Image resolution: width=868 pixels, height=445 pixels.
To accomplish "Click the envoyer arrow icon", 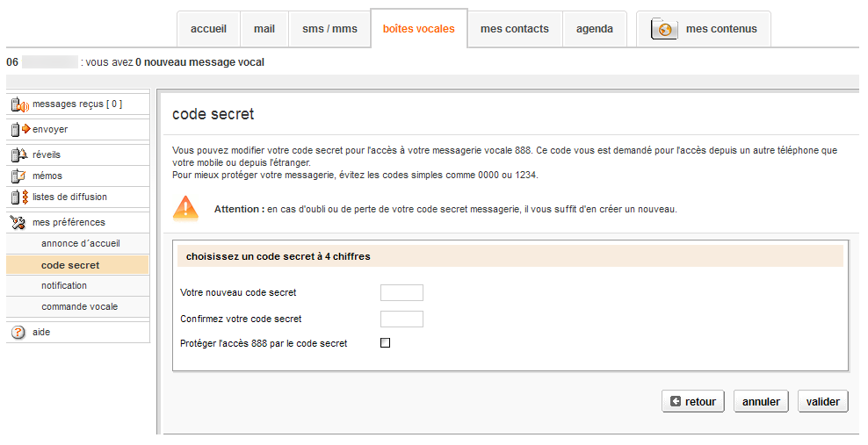I will click(x=19, y=130).
